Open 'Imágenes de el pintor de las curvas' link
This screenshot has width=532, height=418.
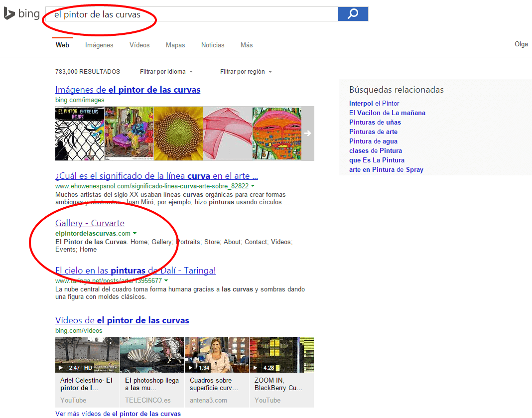click(128, 90)
